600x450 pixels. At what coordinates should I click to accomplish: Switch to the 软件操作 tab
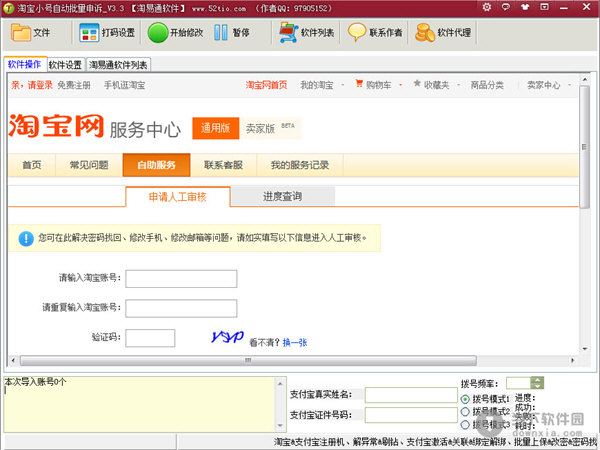(x=25, y=64)
